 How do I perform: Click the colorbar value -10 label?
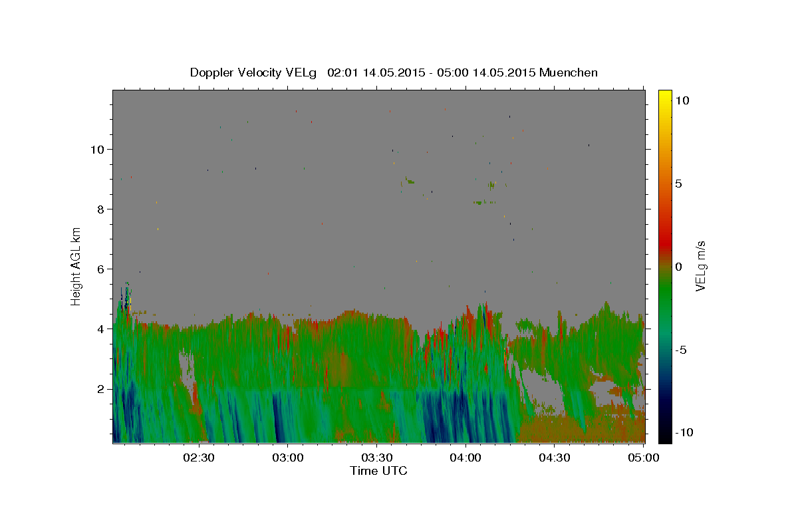tap(684, 432)
